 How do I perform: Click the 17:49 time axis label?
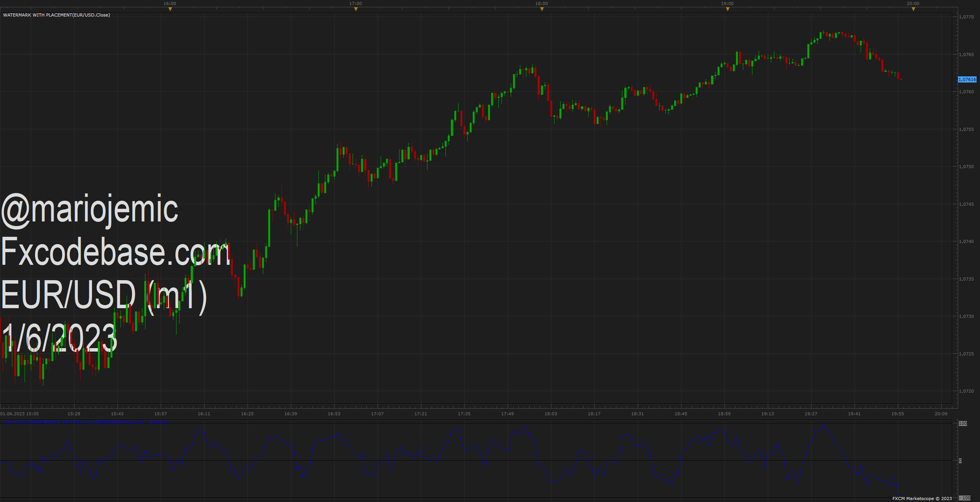click(x=507, y=414)
